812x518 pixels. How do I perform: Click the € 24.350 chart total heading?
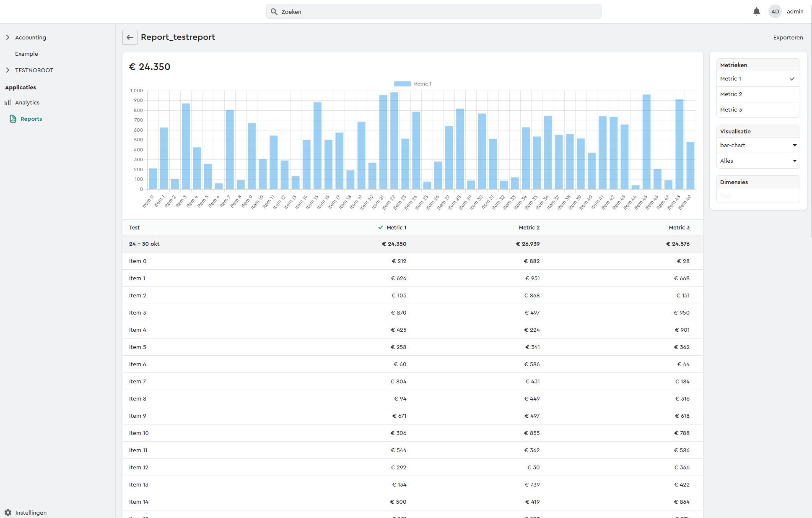[x=150, y=67]
